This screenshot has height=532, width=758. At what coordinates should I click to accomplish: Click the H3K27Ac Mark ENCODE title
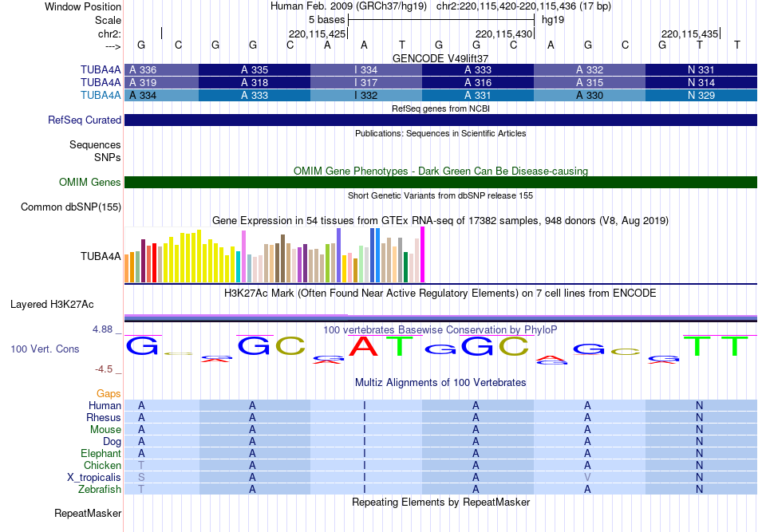[x=440, y=294]
